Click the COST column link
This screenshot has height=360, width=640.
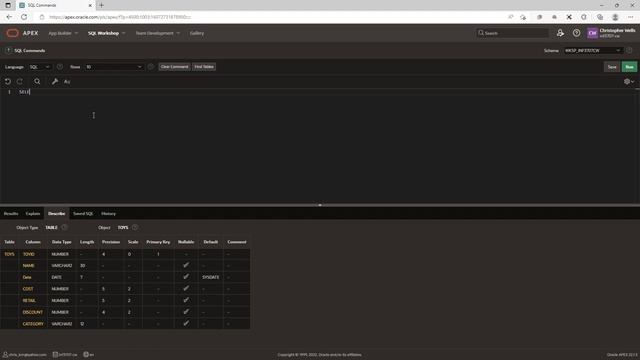pyautogui.click(x=28, y=289)
